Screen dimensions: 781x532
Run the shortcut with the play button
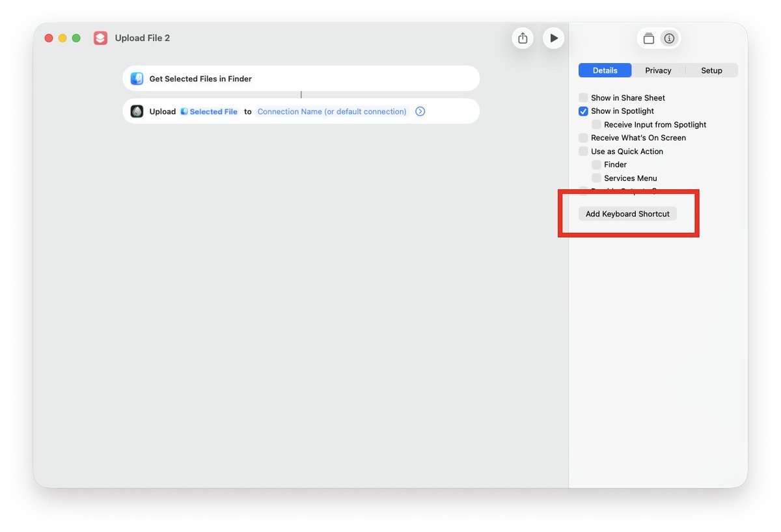553,38
